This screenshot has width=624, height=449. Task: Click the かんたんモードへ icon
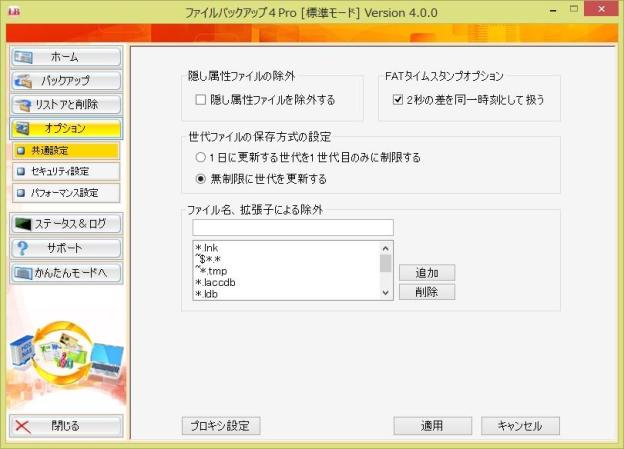(23, 273)
